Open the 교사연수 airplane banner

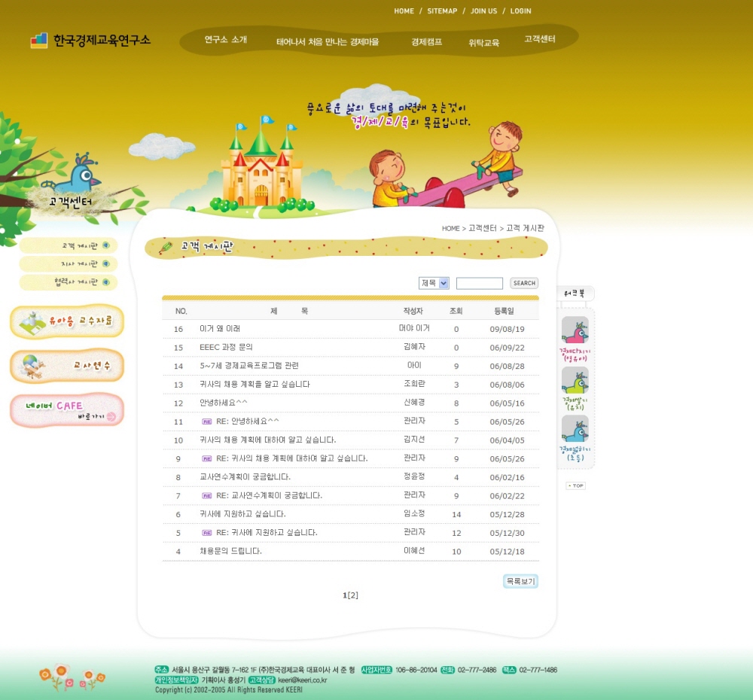pyautogui.click(x=67, y=366)
